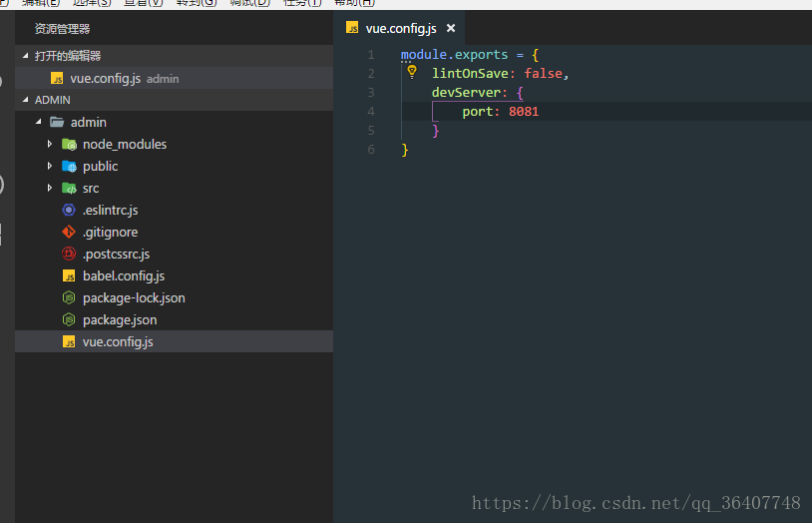Open package.json file

[120, 320]
